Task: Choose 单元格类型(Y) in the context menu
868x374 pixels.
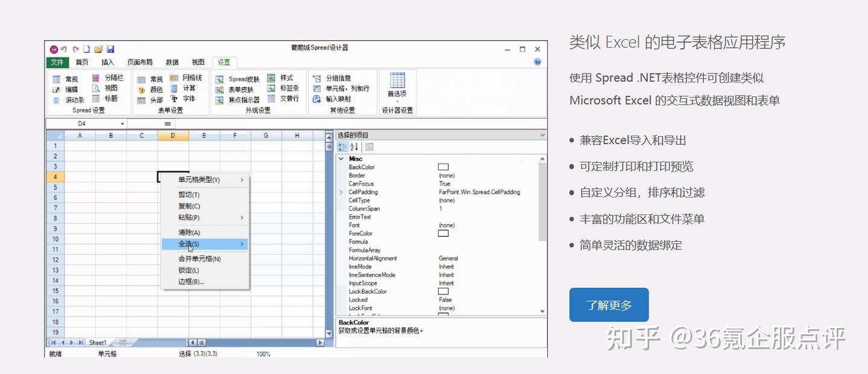Action: (x=205, y=179)
